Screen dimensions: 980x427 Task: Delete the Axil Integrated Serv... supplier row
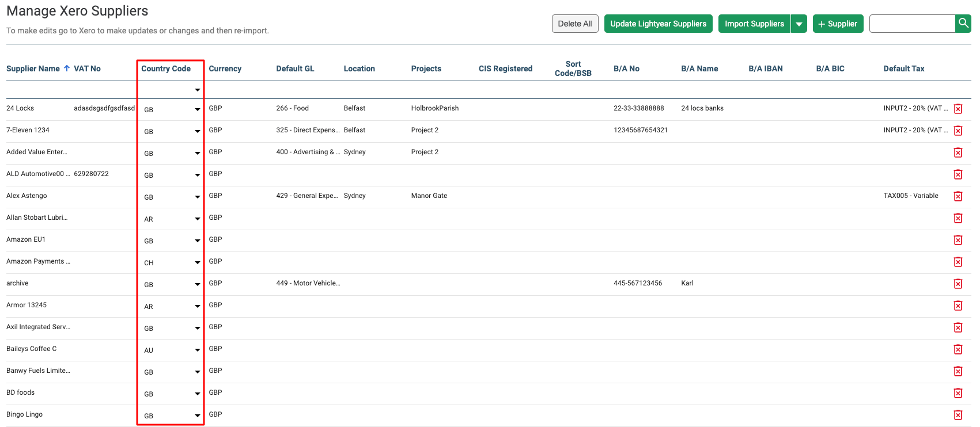(x=958, y=327)
